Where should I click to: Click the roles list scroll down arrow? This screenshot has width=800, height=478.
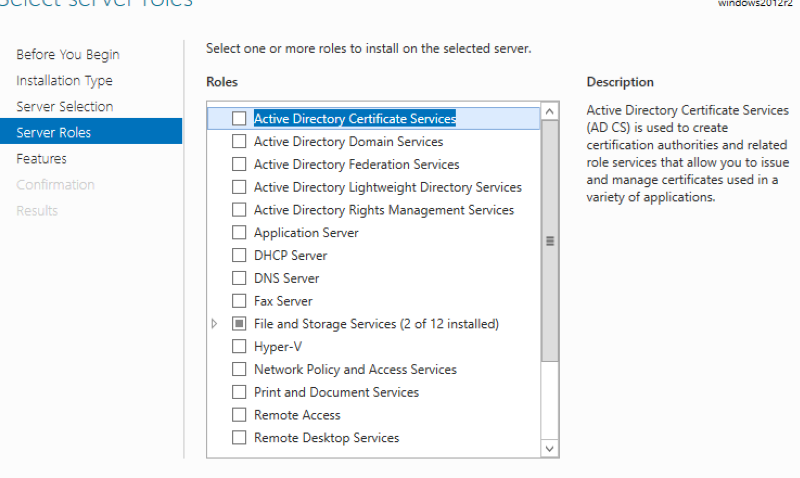(x=549, y=448)
